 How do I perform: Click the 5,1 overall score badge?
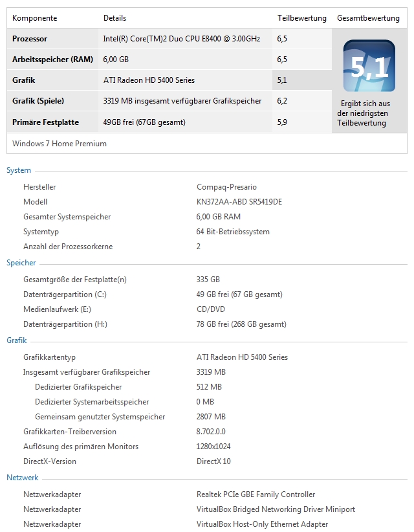pyautogui.click(x=369, y=66)
